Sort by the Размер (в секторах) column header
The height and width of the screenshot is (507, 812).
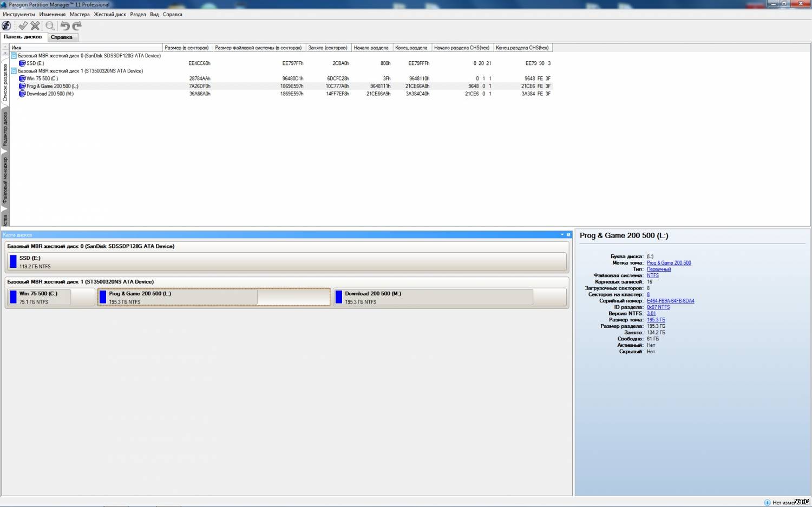[188, 48]
